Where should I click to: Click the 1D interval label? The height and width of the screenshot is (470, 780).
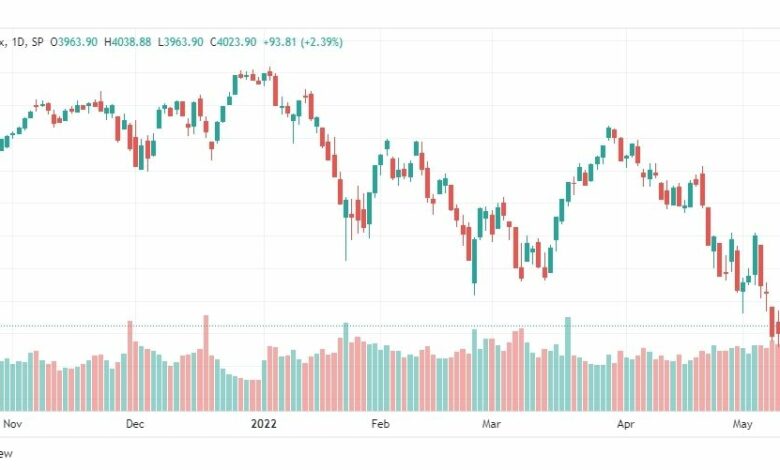click(x=18, y=42)
